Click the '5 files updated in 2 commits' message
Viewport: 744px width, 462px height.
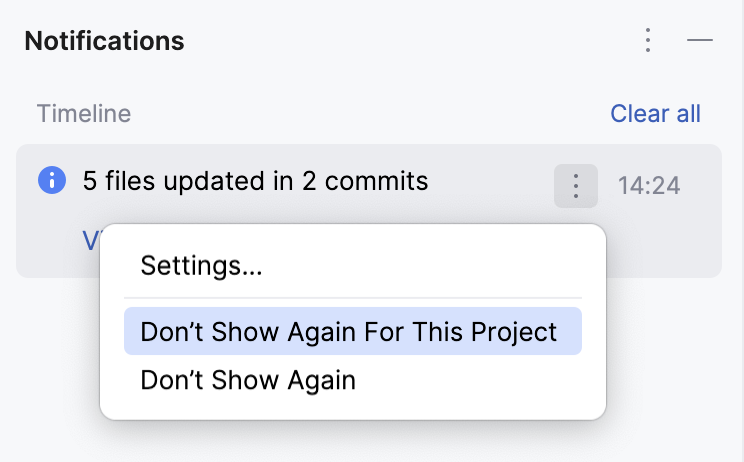coord(255,181)
